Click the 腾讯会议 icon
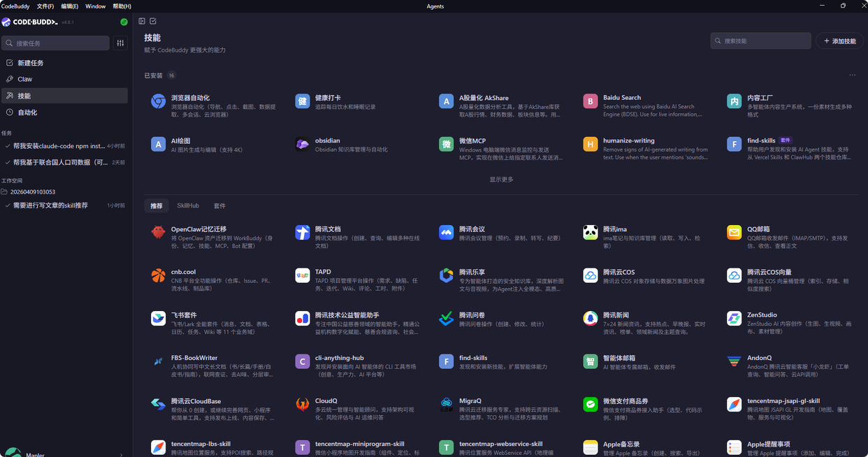Viewport: 868px width, 457px height. point(447,233)
